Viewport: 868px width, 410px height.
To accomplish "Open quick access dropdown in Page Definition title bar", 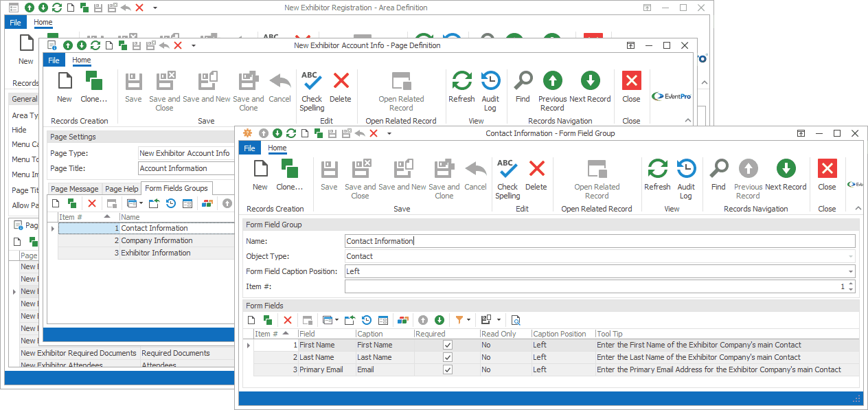I will coord(194,45).
